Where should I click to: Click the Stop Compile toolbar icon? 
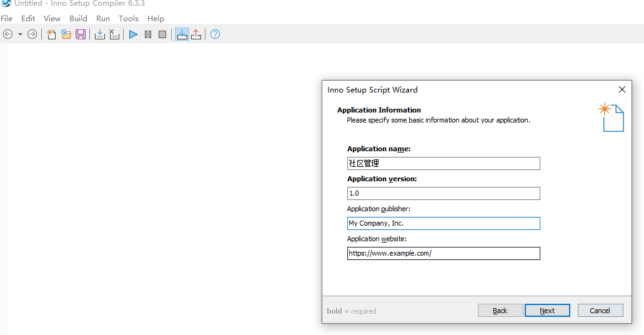click(114, 34)
